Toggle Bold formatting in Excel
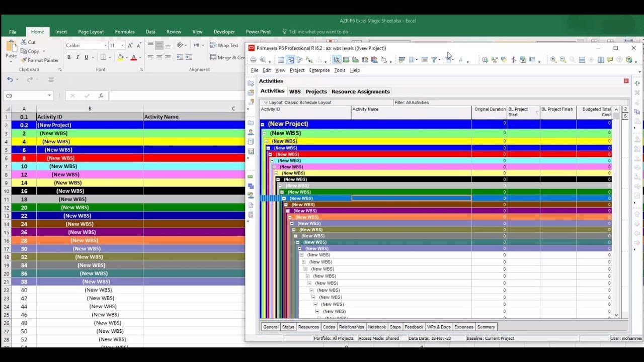Image resolution: width=644 pixels, height=362 pixels. point(69,57)
